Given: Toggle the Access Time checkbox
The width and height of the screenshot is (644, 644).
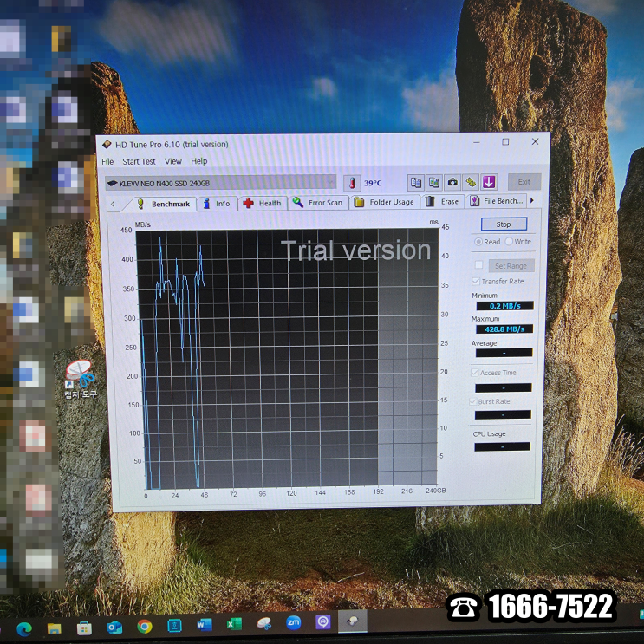Looking at the screenshot, I should (x=475, y=373).
